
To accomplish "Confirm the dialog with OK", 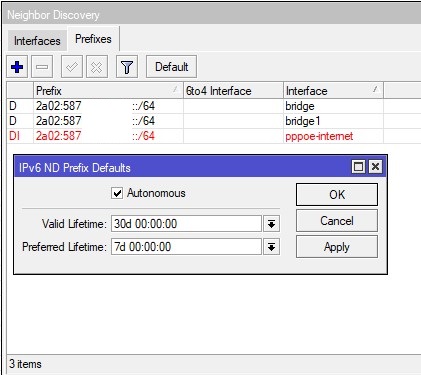I will 337,194.
